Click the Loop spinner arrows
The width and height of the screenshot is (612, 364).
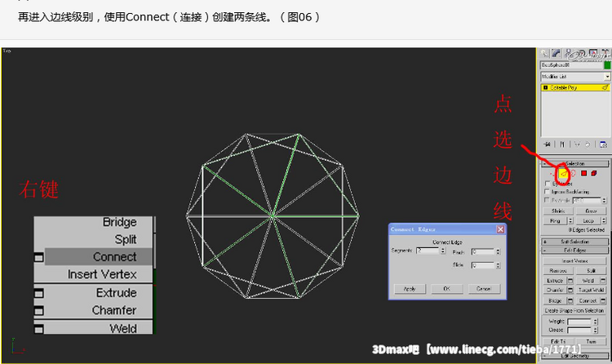pyautogui.click(x=604, y=220)
